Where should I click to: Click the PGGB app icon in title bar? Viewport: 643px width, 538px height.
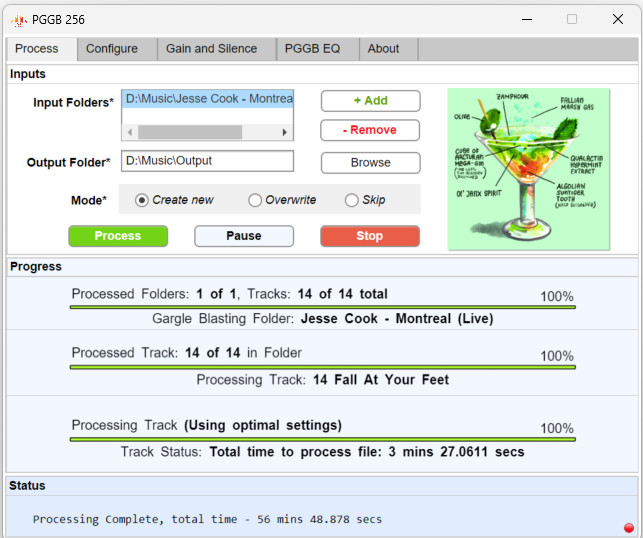18,19
